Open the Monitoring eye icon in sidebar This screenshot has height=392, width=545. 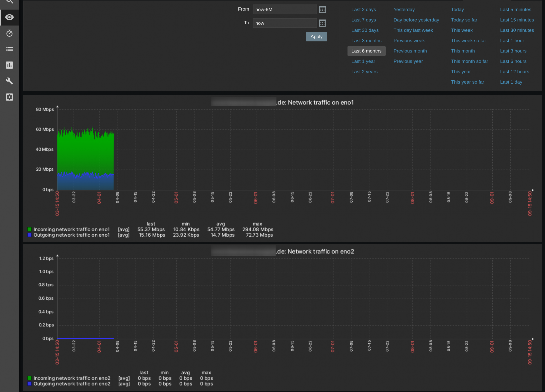pos(9,17)
